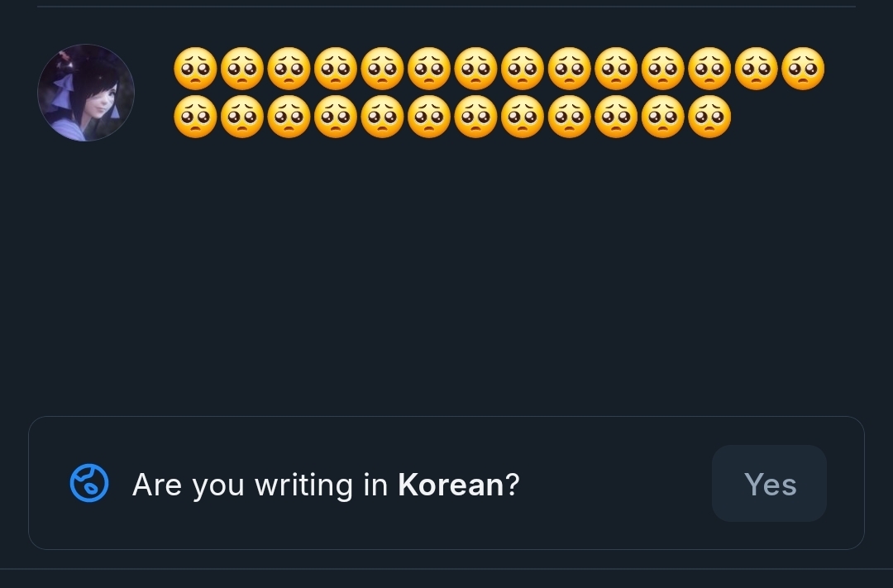Tap ninth pleading emoji in bottom row
The width and height of the screenshot is (893, 588).
pos(569,117)
